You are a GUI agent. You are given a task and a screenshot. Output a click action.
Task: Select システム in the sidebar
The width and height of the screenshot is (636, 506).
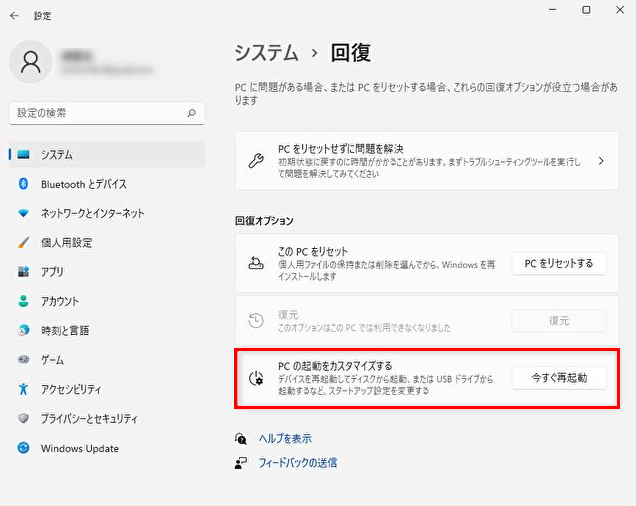[x=107, y=155]
